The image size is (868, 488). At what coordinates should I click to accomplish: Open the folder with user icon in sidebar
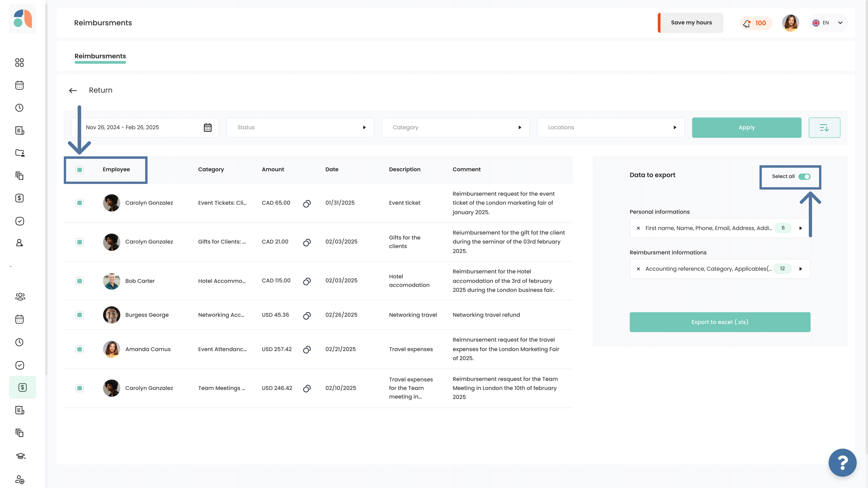click(x=20, y=153)
